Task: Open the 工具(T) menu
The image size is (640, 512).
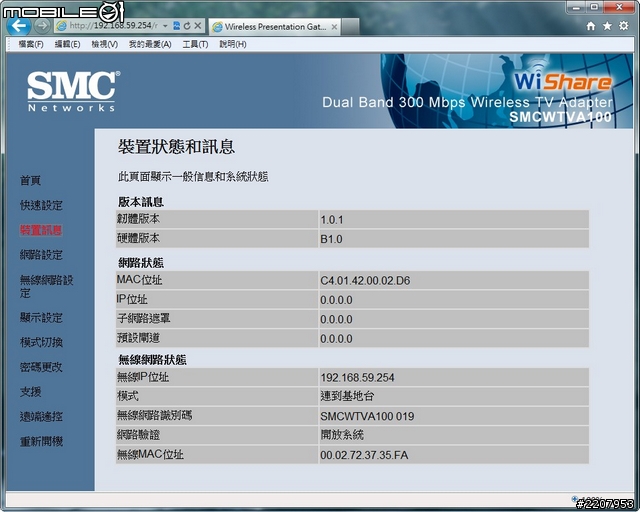Action: pyautogui.click(x=195, y=44)
